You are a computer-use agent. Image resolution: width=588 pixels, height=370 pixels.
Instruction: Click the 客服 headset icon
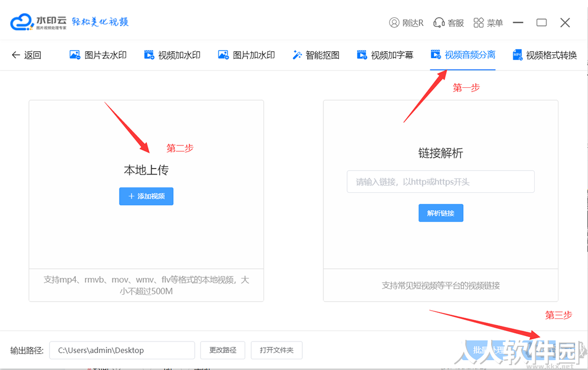[x=439, y=23]
